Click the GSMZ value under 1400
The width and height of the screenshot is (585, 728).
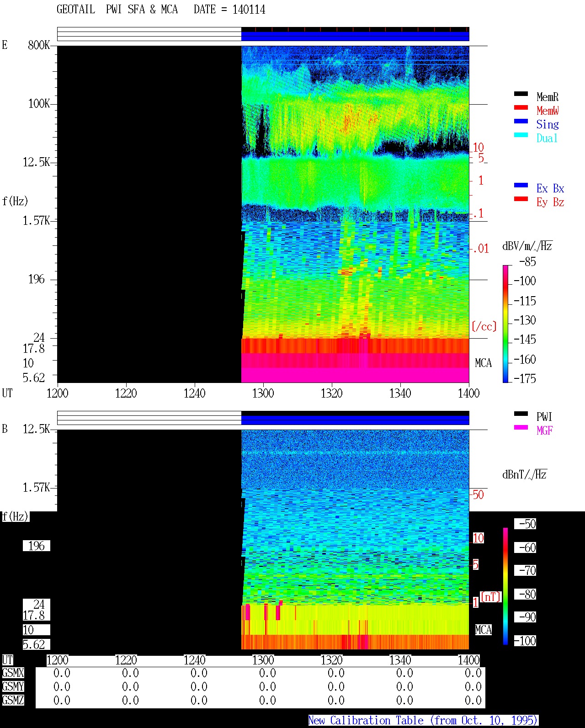point(473,700)
